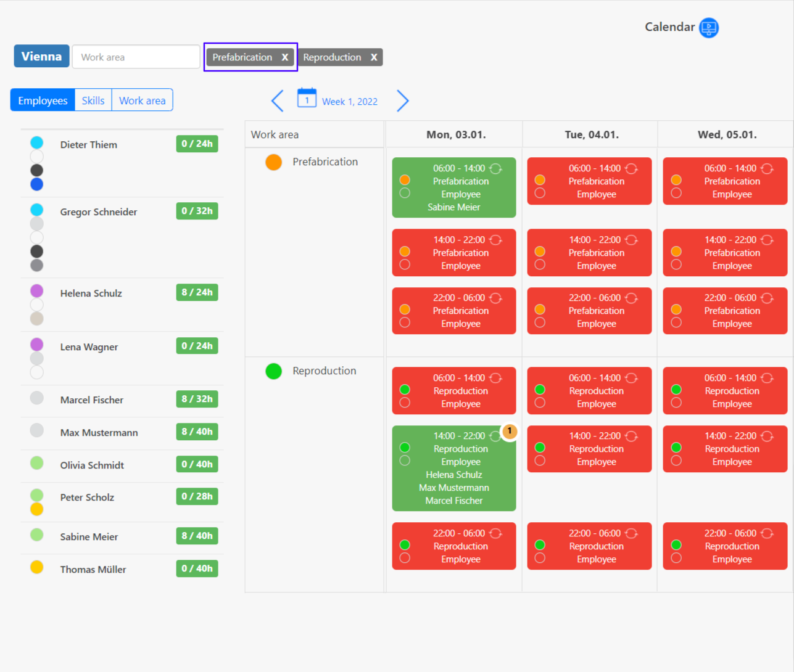Click the next week chevron

[x=403, y=100]
